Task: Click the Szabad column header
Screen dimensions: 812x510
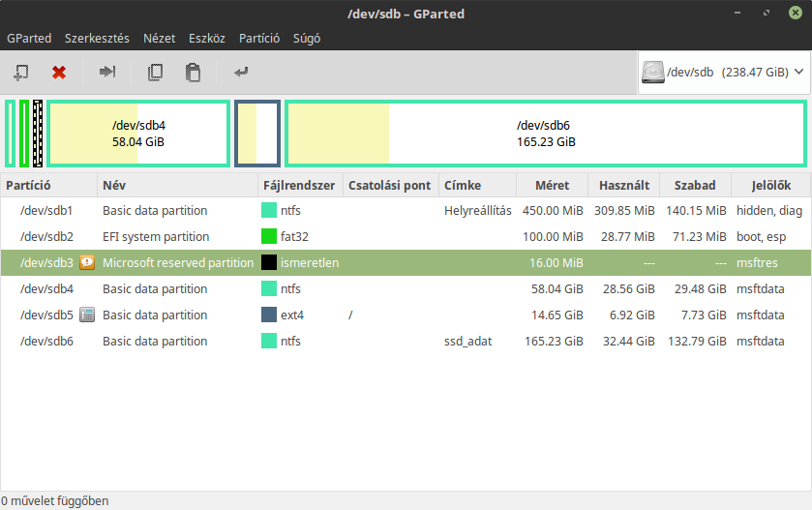Action: pyautogui.click(x=695, y=186)
